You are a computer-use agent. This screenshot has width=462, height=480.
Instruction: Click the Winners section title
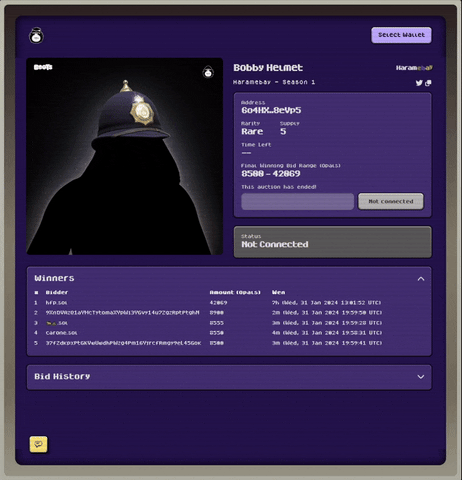54,278
